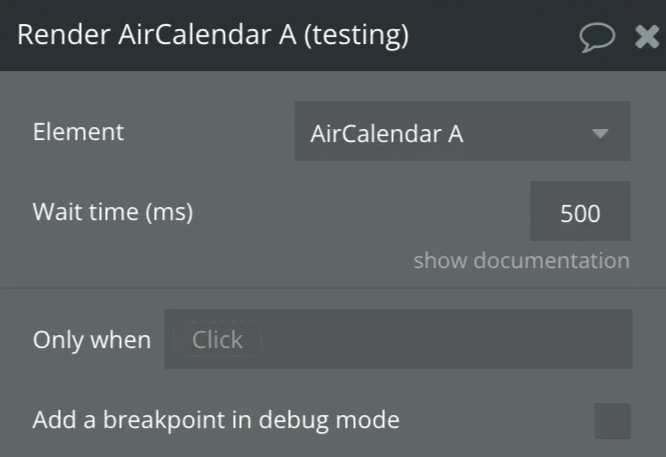Screen dimensions: 666x457
Task: Open the comment speech bubble icon
Action: click(x=597, y=37)
